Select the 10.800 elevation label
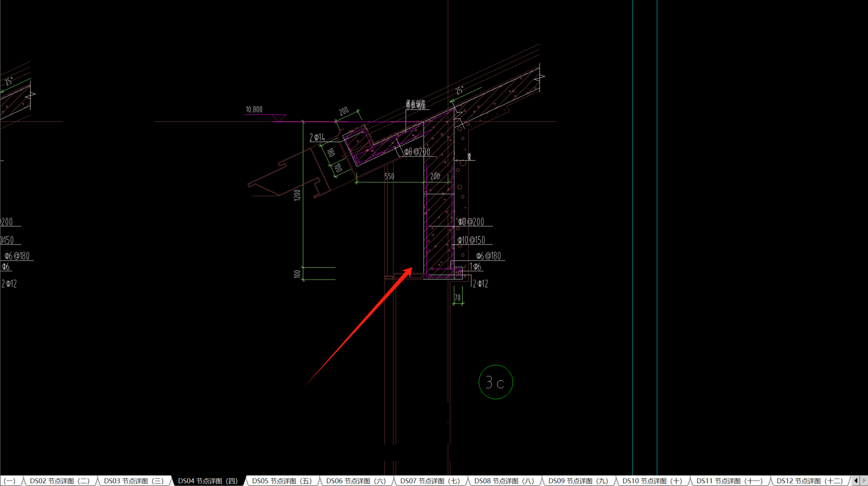This screenshot has width=868, height=486. click(x=254, y=109)
